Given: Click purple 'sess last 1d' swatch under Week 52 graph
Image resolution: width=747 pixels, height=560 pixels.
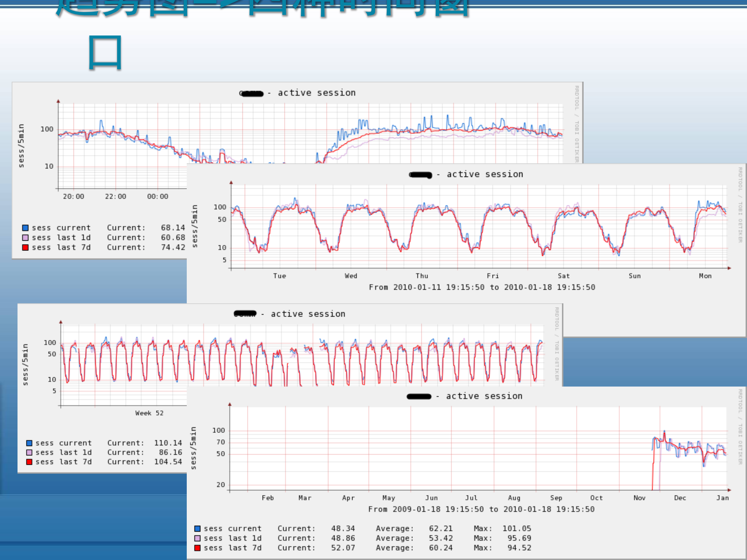Looking at the screenshot, I should 29,453.
